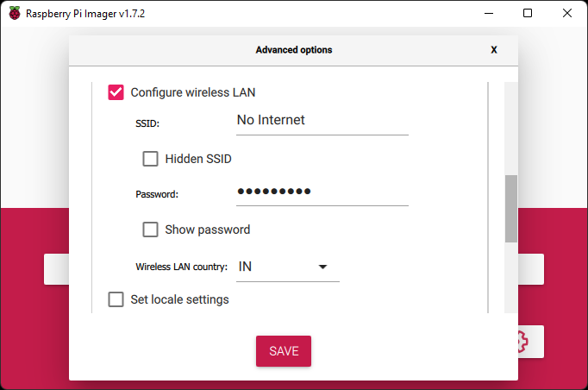
Task: Tick the Show password checkbox
Action: tap(150, 230)
